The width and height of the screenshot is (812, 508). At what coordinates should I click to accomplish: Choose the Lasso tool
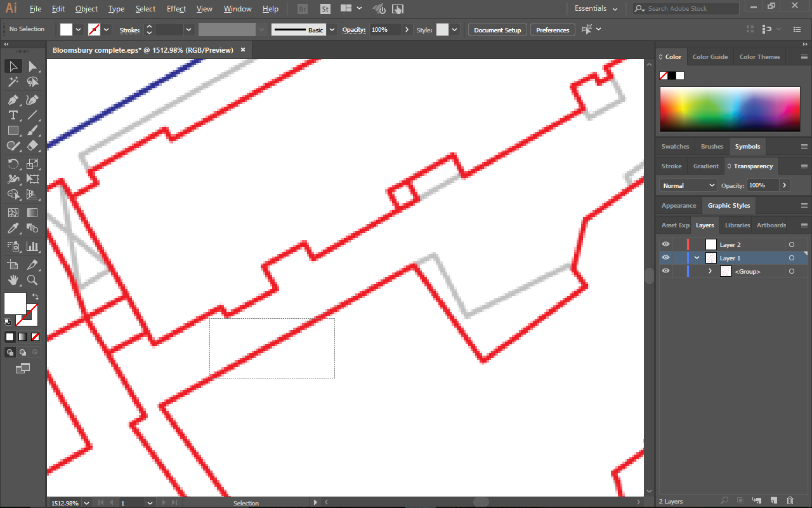tap(32, 82)
